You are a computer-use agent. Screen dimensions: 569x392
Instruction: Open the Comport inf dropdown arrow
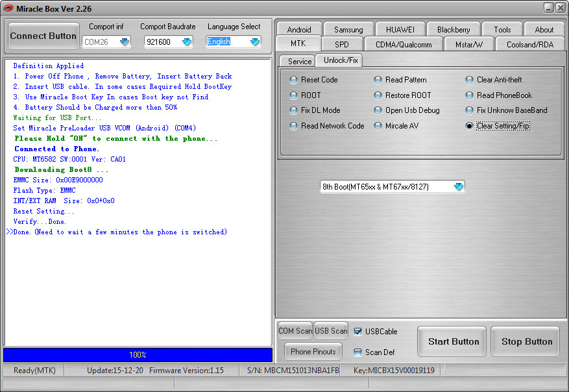(125, 42)
